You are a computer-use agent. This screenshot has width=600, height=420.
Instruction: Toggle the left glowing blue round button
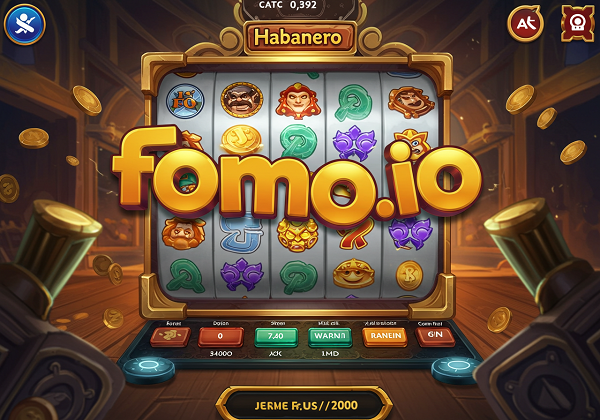(149, 369)
